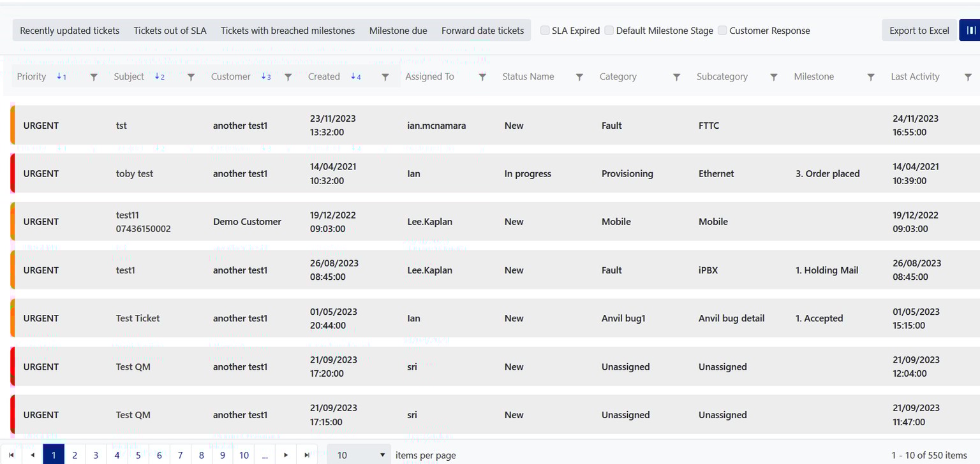Go to the last page arrow
The height and width of the screenshot is (464, 980).
[x=307, y=455]
